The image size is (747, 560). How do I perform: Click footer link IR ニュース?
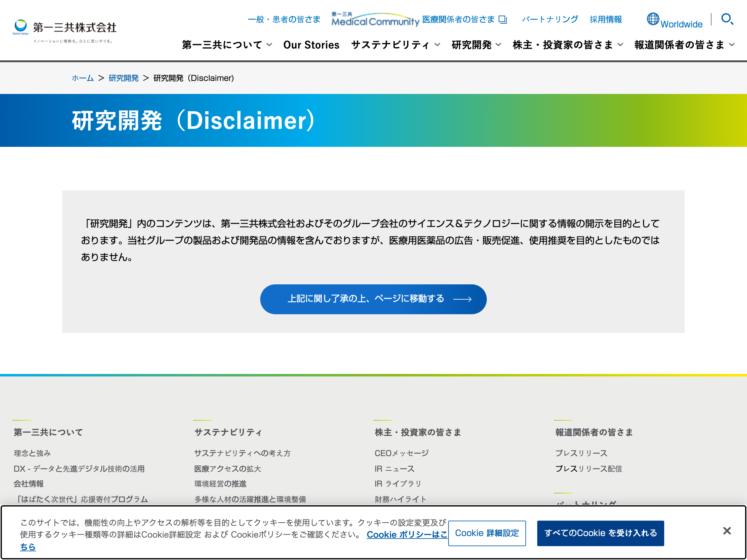(x=394, y=469)
